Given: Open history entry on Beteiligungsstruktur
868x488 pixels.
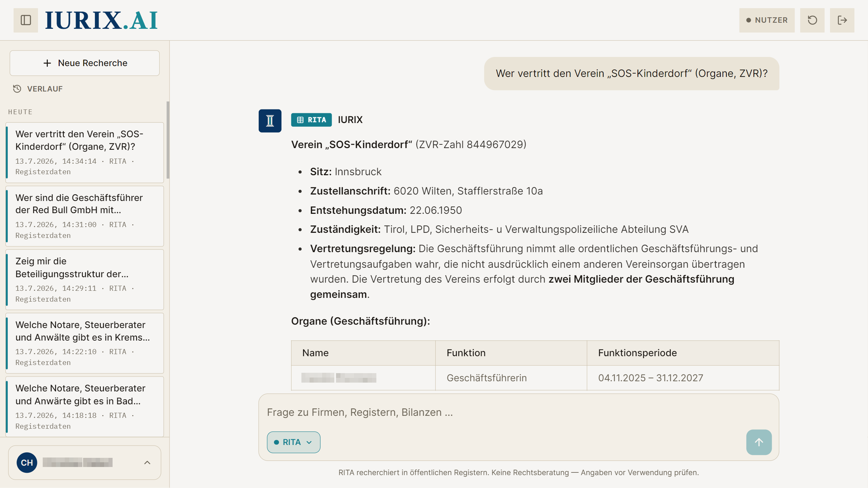Looking at the screenshot, I should pyautogui.click(x=85, y=280).
